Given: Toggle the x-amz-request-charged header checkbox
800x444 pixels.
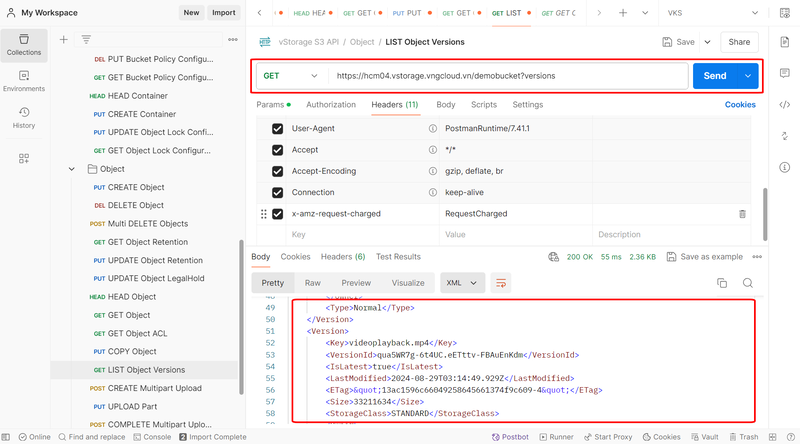Looking at the screenshot, I should (278, 214).
